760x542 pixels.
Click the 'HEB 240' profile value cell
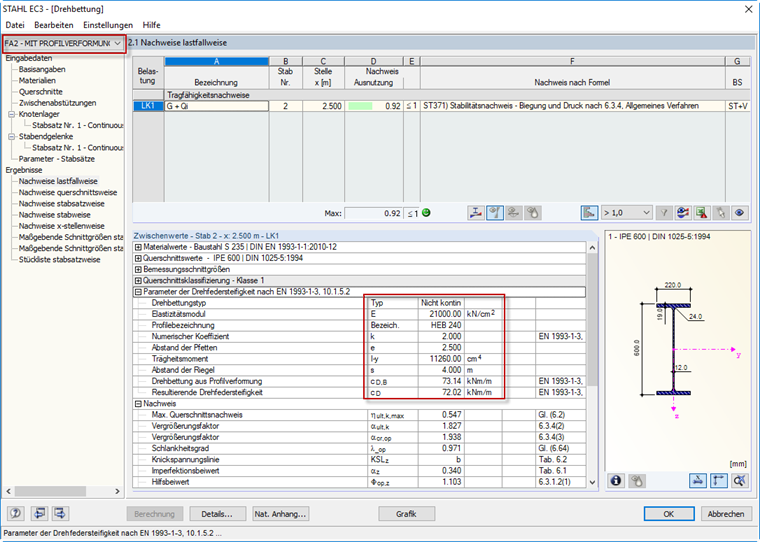pyautogui.click(x=441, y=325)
